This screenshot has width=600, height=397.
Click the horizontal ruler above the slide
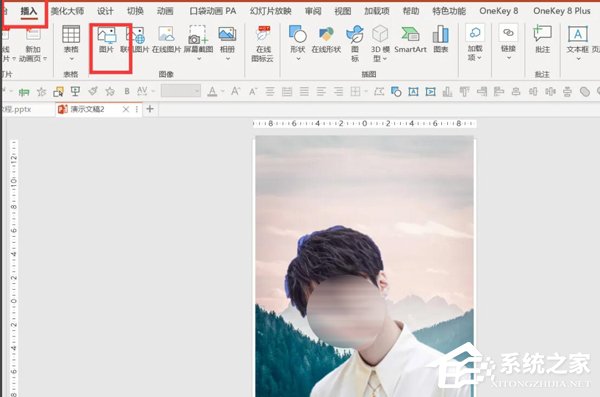(364, 123)
